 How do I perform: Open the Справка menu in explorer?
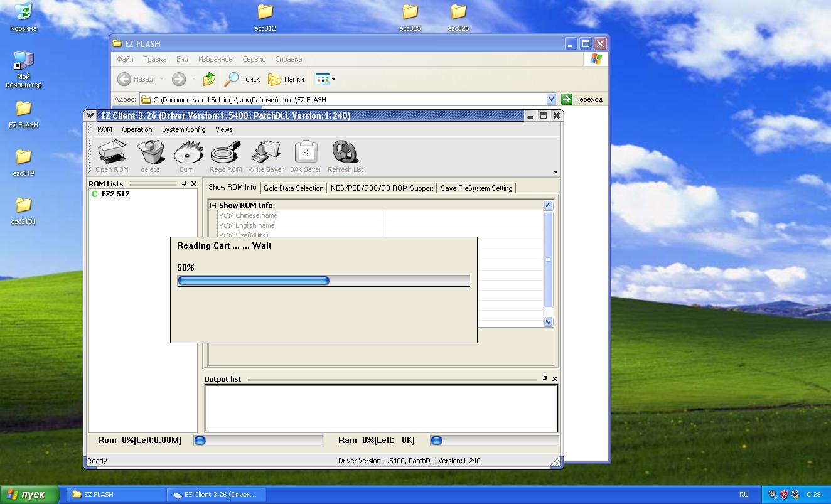tap(288, 59)
